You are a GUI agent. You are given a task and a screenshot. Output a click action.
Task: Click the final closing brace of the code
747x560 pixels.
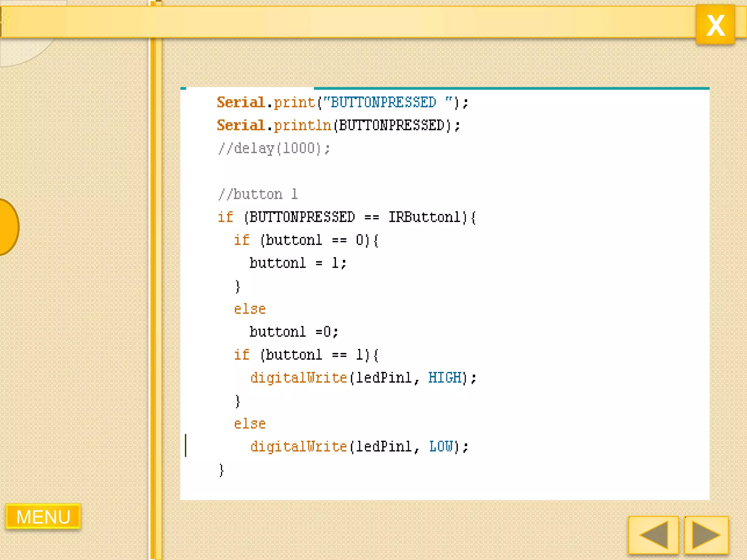pos(221,470)
